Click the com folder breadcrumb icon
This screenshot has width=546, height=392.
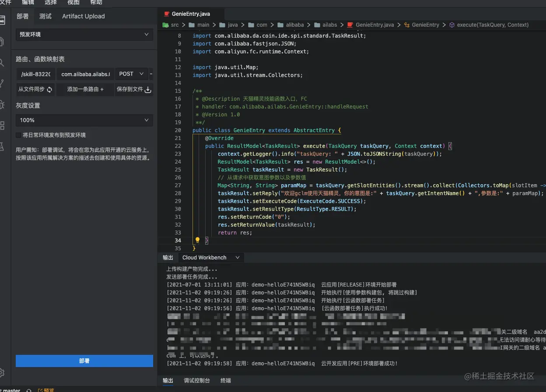[251, 25]
